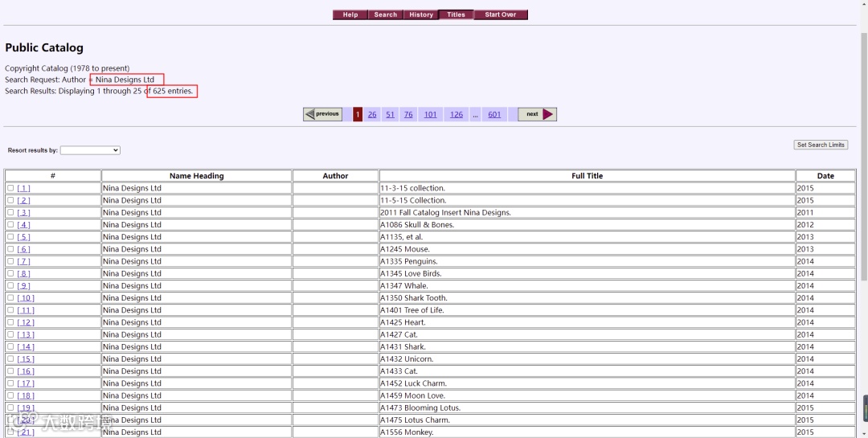
Task: Check the A1335 Penguins row checkbox
Action: click(x=10, y=261)
